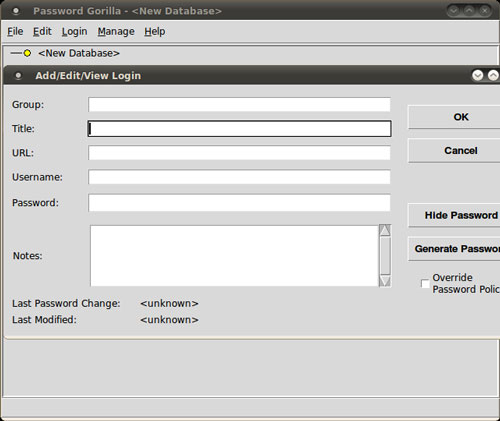Enable Override Password Policy checkbox
Screen dimensions: 500x421
pyautogui.click(x=425, y=284)
